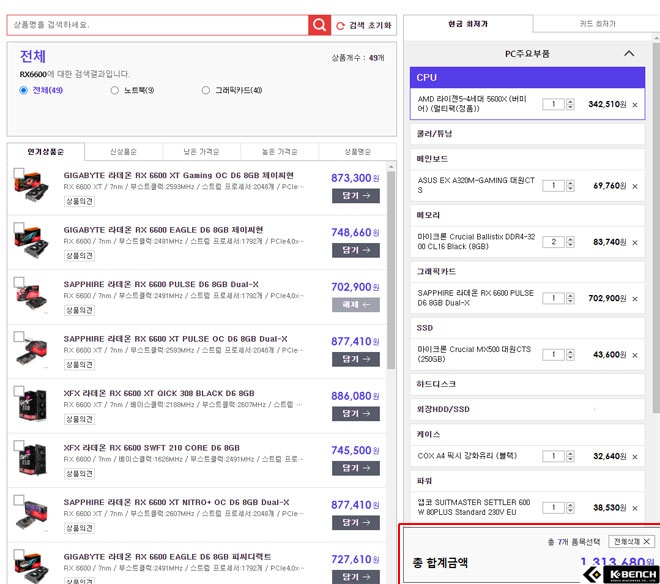Check the GIGABYTE RX 6600 EAGLE 피씨디렉트 checkbox
The width and height of the screenshot is (660, 584).
19,554
